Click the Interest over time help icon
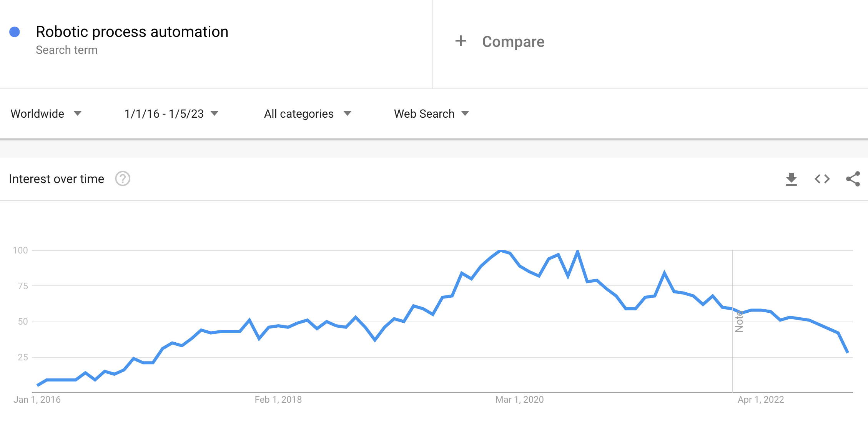This screenshot has height=430, width=868. click(x=123, y=179)
